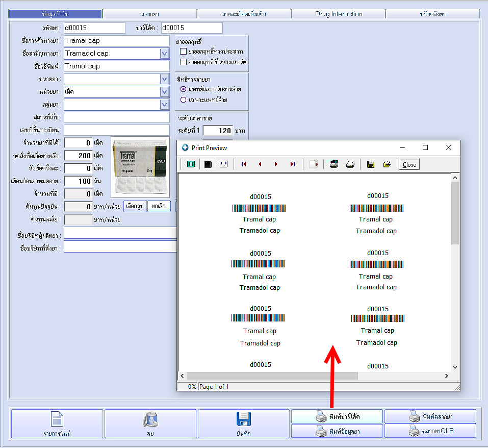Click the supplier company (ชื่อบริษัทที่สั่งยา) field
The width and height of the screenshot is (488, 448).
120,246
